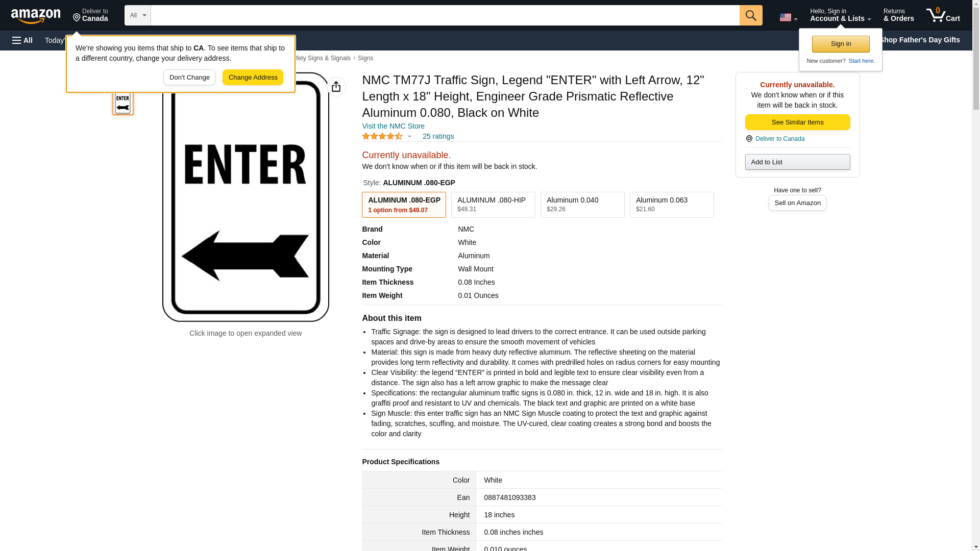The width and height of the screenshot is (980, 551).
Task: Open the US flag language selector
Action: [x=788, y=17]
